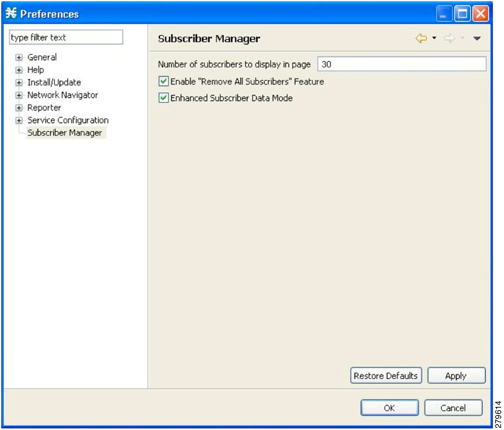The image size is (504, 430).
Task: Expand the Service Configuration tree node
Action: pyautogui.click(x=19, y=120)
